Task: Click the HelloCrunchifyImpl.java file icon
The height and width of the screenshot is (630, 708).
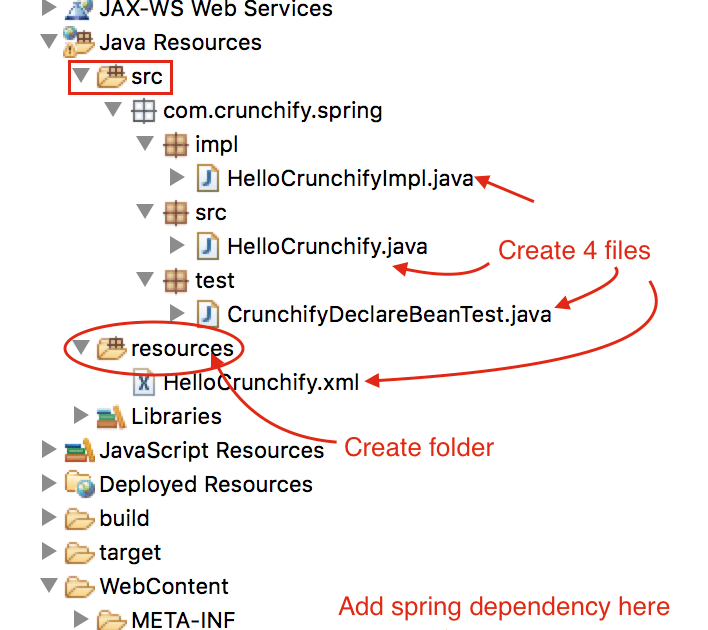Action: coord(208,179)
